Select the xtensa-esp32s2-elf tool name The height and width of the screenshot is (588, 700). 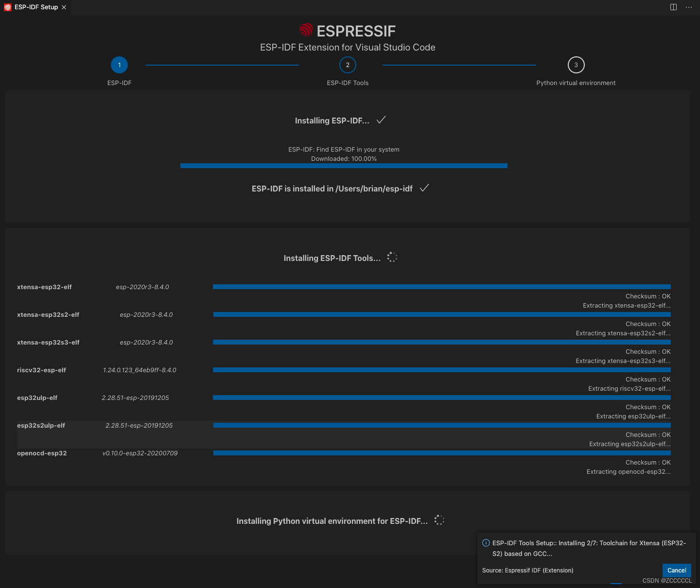pyautogui.click(x=48, y=315)
